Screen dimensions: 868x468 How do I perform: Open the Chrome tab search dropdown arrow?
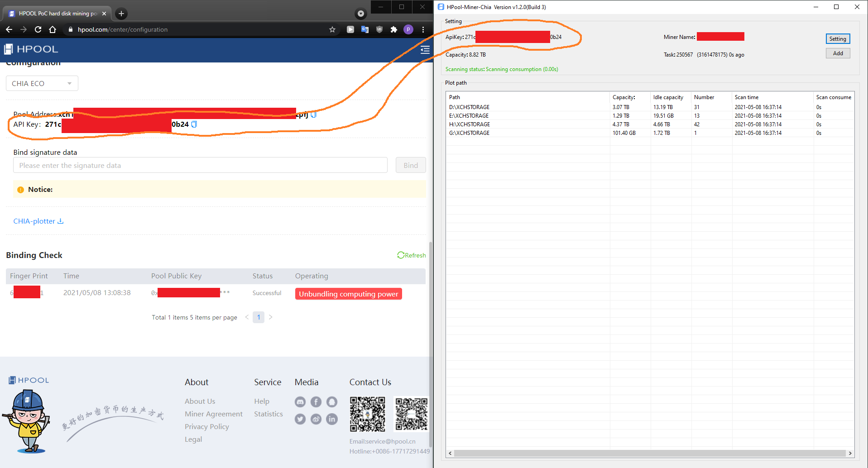tap(360, 14)
